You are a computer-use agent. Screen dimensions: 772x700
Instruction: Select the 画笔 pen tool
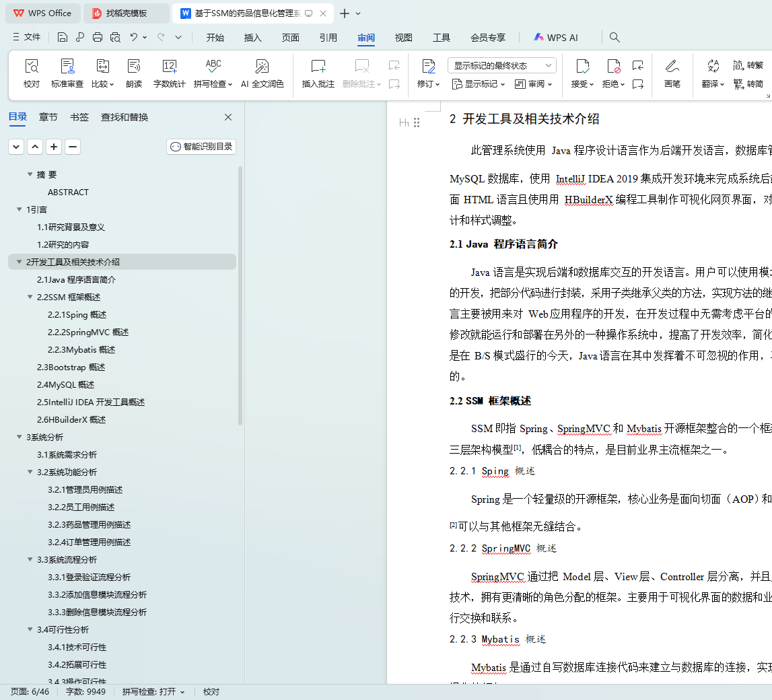point(672,73)
